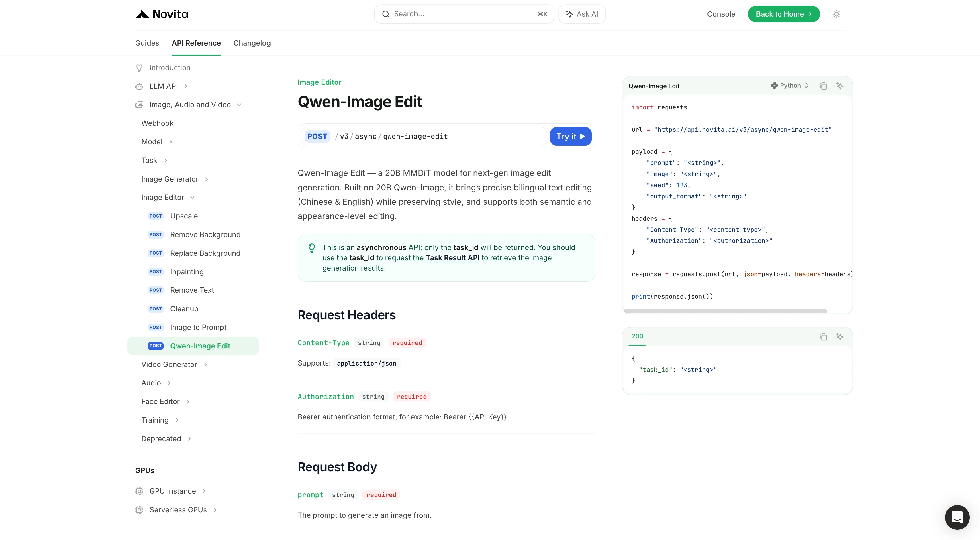980x540 pixels.
Task: Follow the Task Result API link
Action: click(x=452, y=258)
